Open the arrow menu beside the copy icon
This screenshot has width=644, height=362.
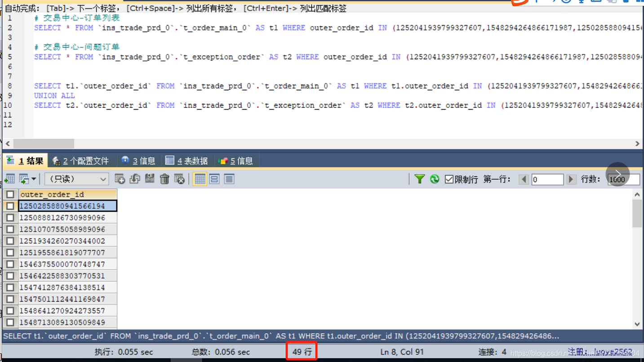point(34,179)
